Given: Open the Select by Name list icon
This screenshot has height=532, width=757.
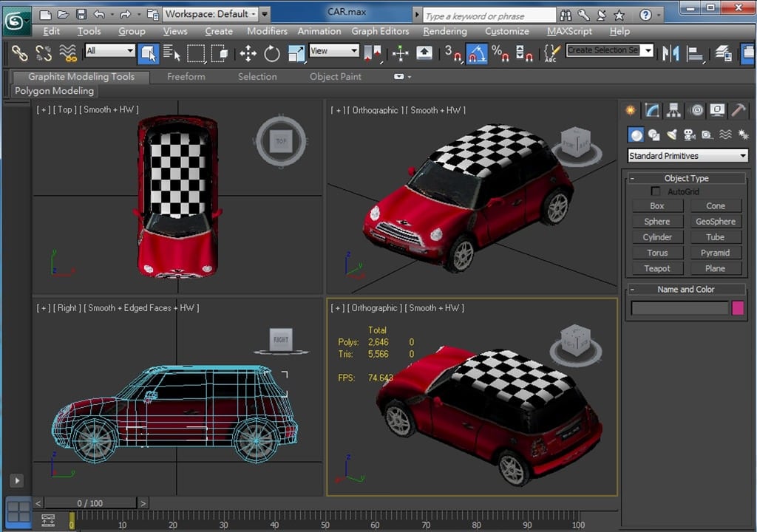Looking at the screenshot, I should tap(172, 52).
